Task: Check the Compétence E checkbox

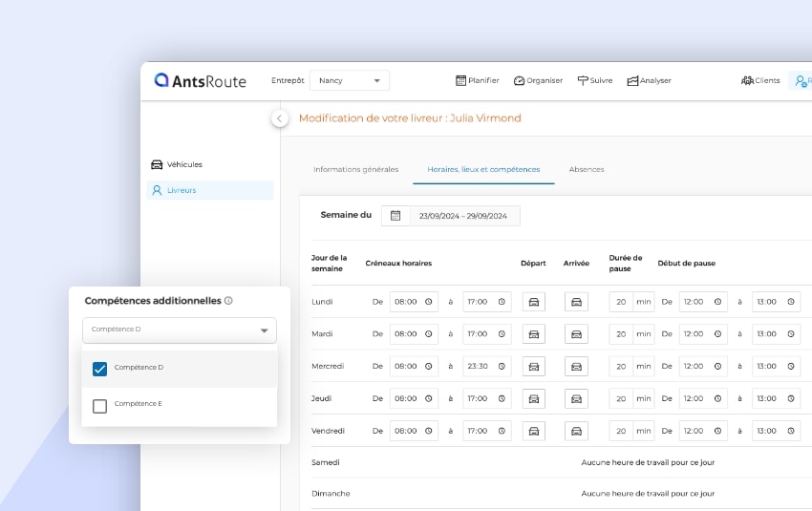Action: [99, 406]
